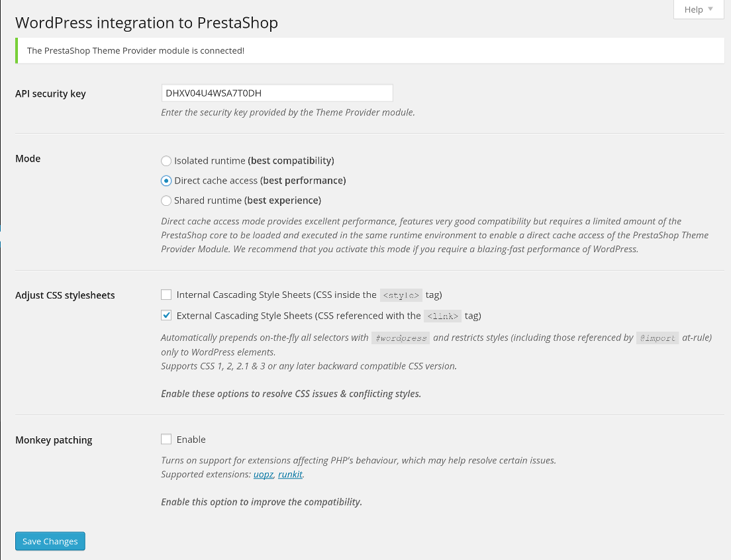Click the link tag code snippet

(x=442, y=316)
